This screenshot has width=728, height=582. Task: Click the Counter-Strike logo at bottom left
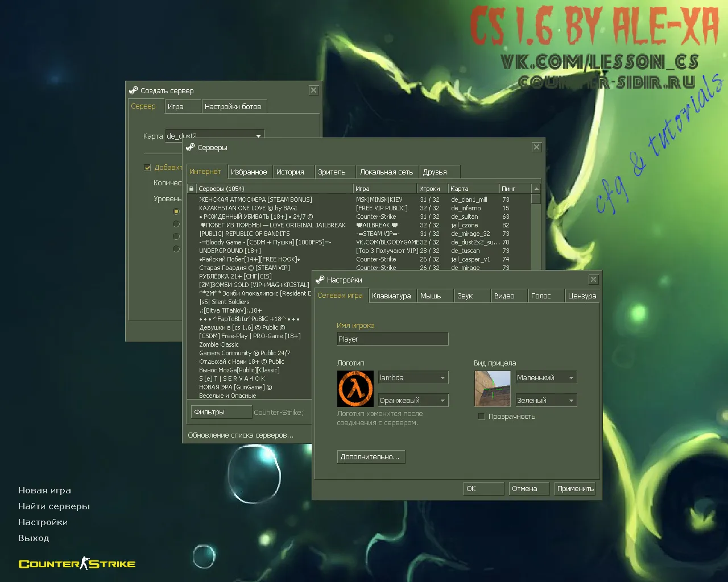(x=76, y=563)
